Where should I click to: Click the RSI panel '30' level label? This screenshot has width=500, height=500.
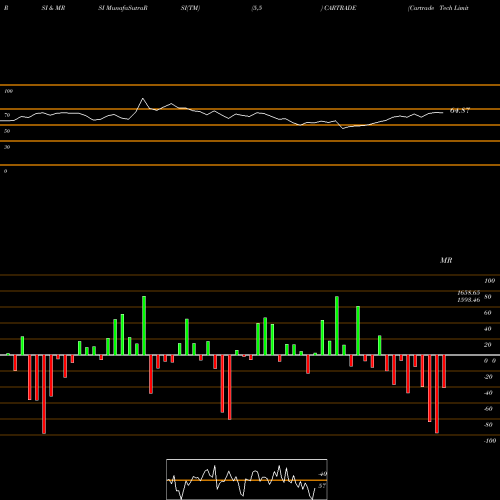click(7, 147)
